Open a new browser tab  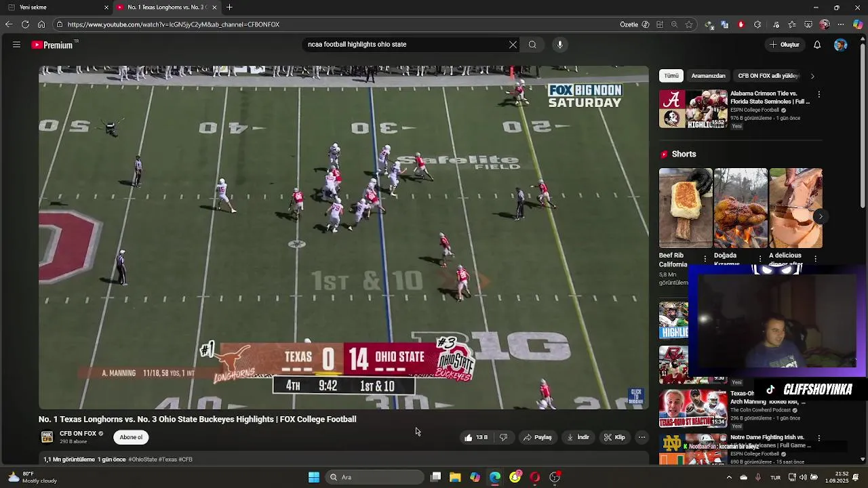[229, 7]
